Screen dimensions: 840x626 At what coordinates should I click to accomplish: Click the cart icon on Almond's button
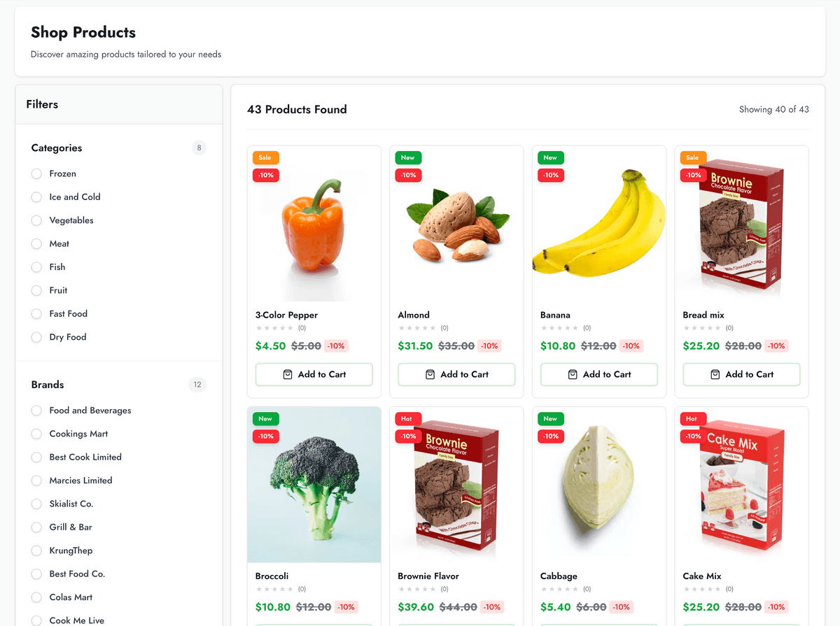click(x=430, y=375)
